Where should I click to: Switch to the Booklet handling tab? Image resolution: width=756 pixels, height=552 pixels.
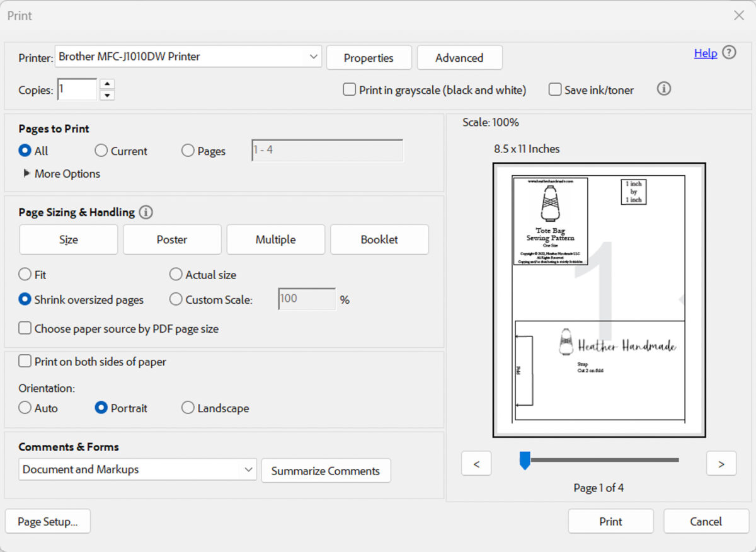[379, 239]
